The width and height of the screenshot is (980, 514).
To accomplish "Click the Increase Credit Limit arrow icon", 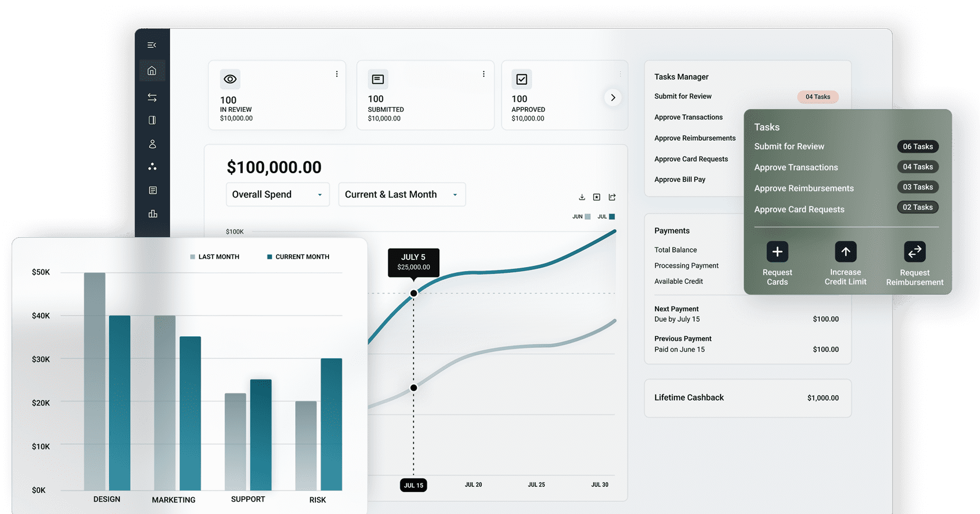I will click(x=846, y=252).
